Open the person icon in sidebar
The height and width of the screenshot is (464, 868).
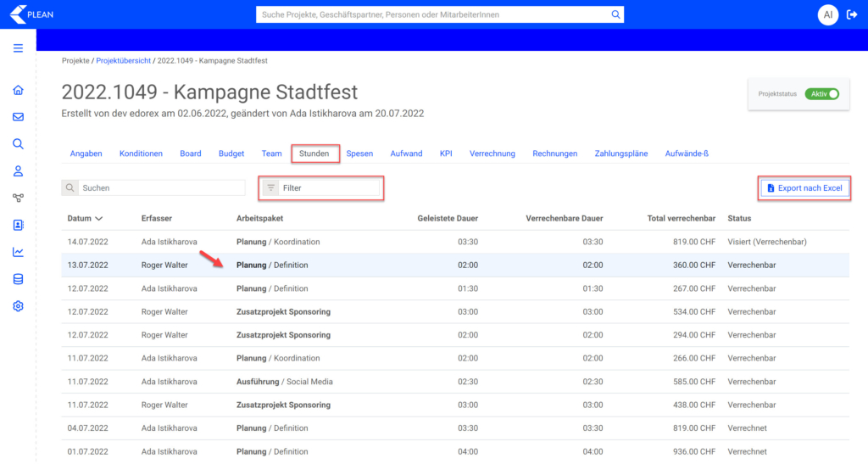pos(18,171)
